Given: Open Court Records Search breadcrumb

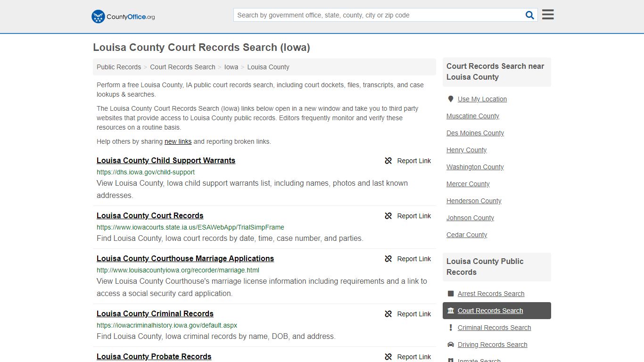Looking at the screenshot, I should coord(182,67).
